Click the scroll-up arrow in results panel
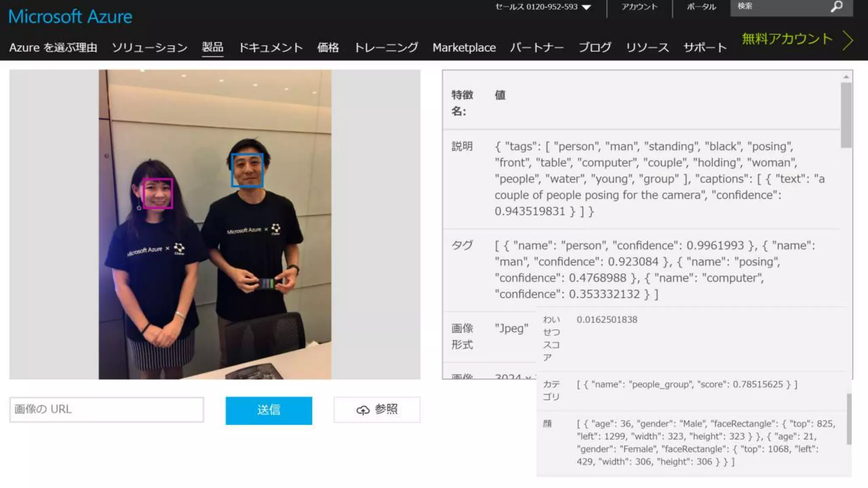This screenshot has width=868, height=488. tap(846, 77)
